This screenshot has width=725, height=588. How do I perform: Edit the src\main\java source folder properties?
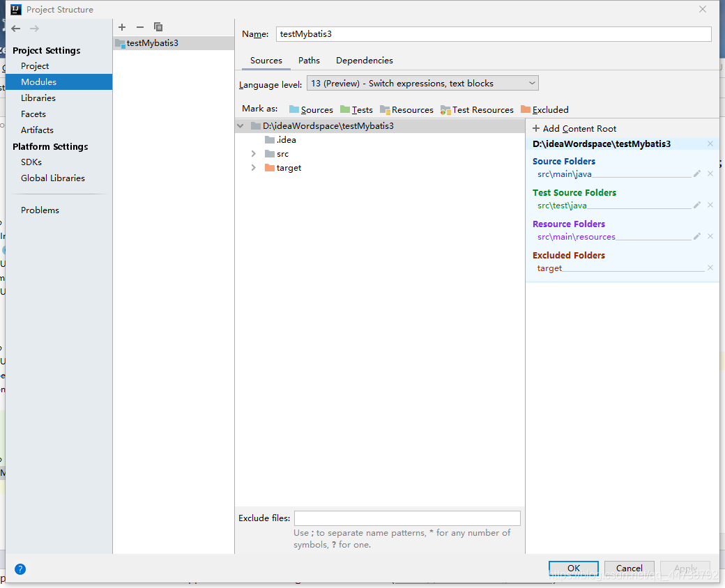(697, 173)
